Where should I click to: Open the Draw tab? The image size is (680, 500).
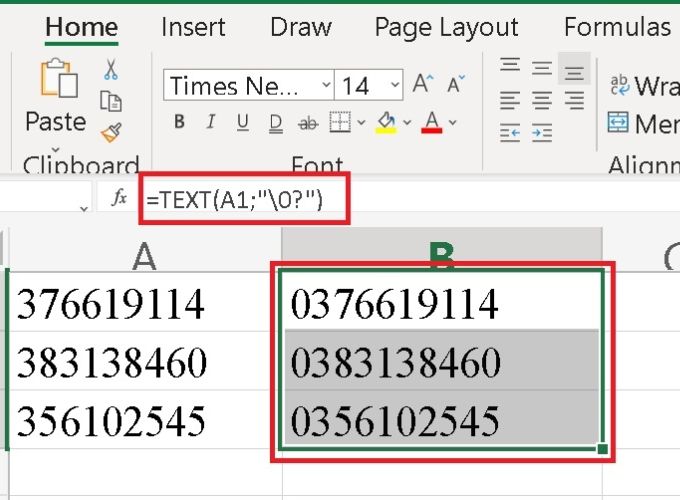click(301, 27)
